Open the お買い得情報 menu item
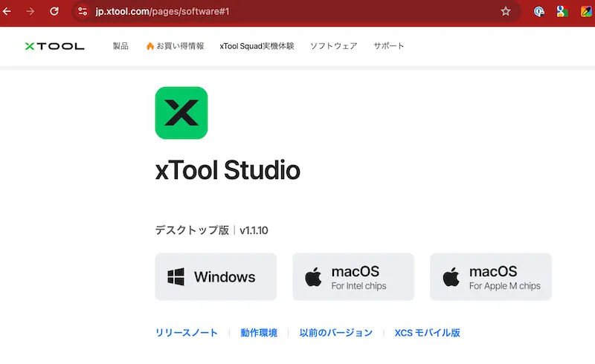This screenshot has height=364, width=595. pos(180,46)
